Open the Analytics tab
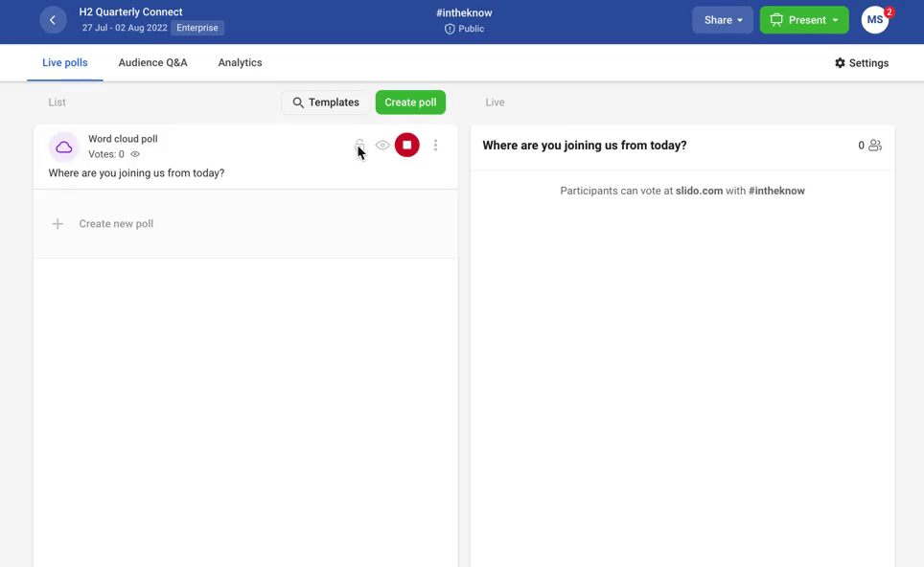This screenshot has height=567, width=924. click(240, 62)
